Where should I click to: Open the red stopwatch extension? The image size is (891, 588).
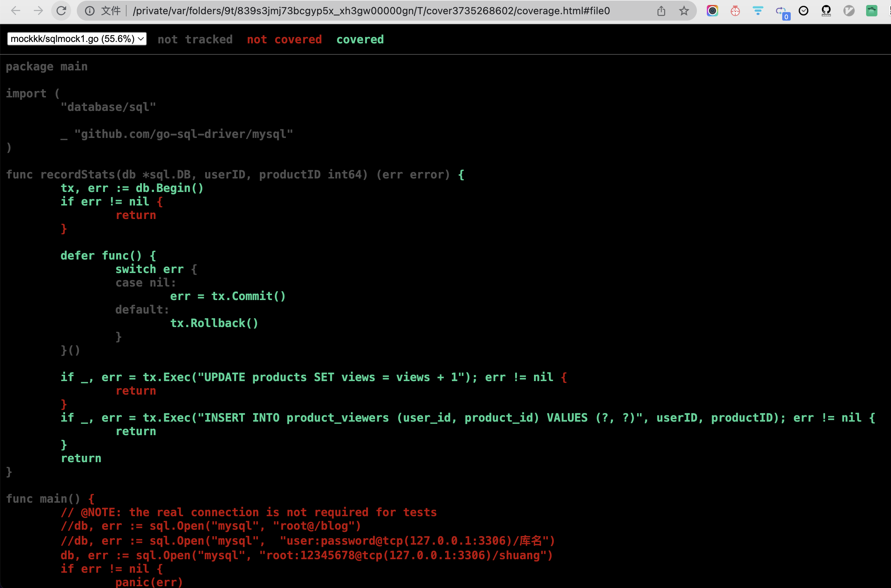point(735,11)
